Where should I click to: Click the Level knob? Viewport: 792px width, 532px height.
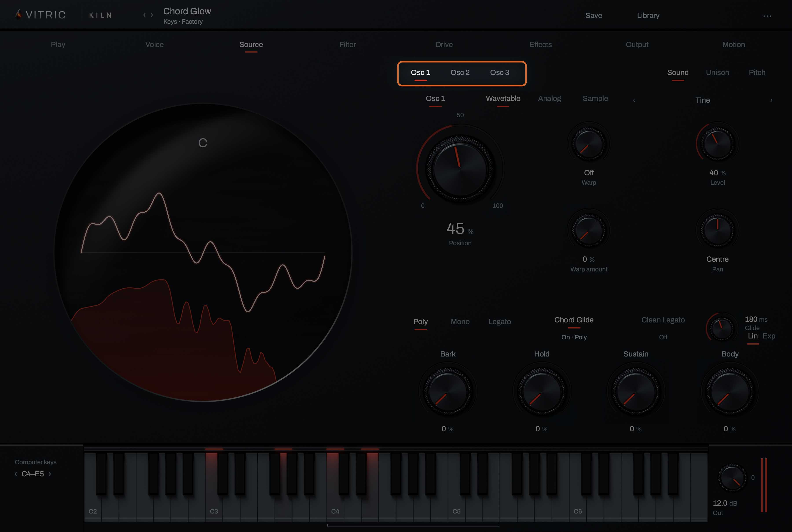point(717,144)
